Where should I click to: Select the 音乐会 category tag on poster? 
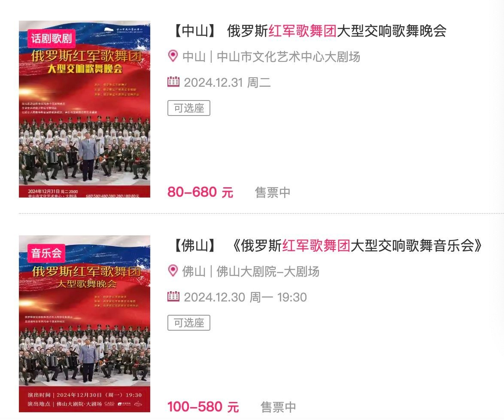tap(46, 253)
